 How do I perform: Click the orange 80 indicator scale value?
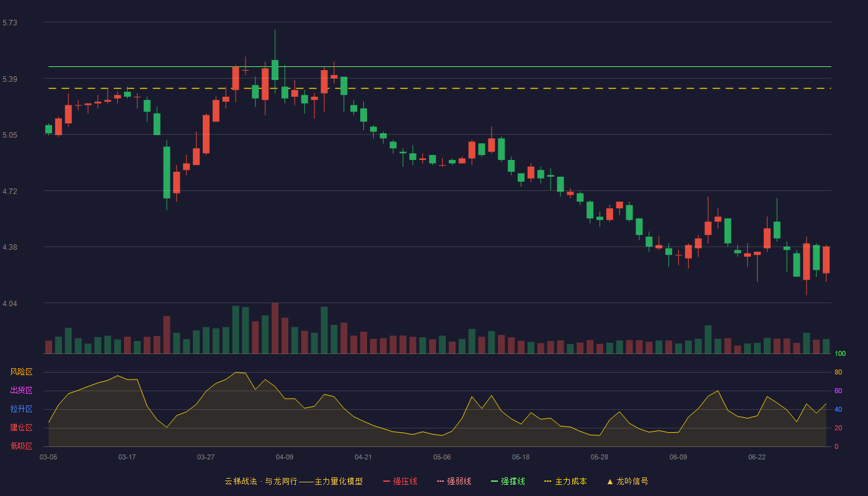838,372
